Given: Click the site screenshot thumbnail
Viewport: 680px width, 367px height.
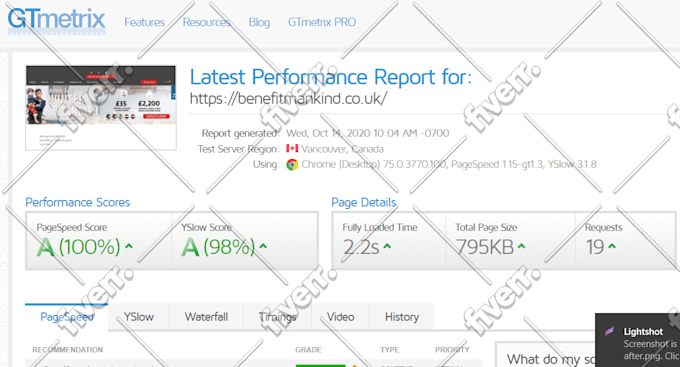Looking at the screenshot, I should [x=101, y=108].
